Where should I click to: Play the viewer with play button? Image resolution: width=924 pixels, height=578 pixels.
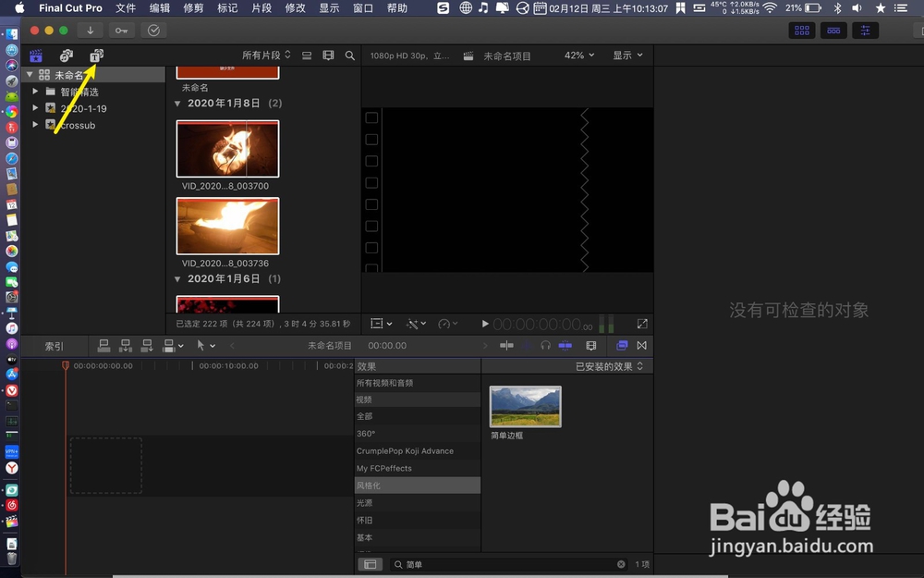point(484,324)
